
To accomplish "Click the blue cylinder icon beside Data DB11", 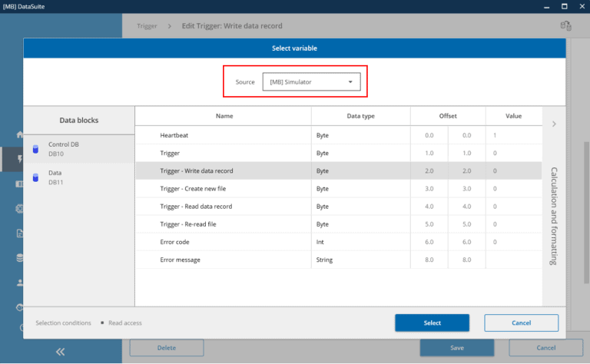I will [x=35, y=177].
